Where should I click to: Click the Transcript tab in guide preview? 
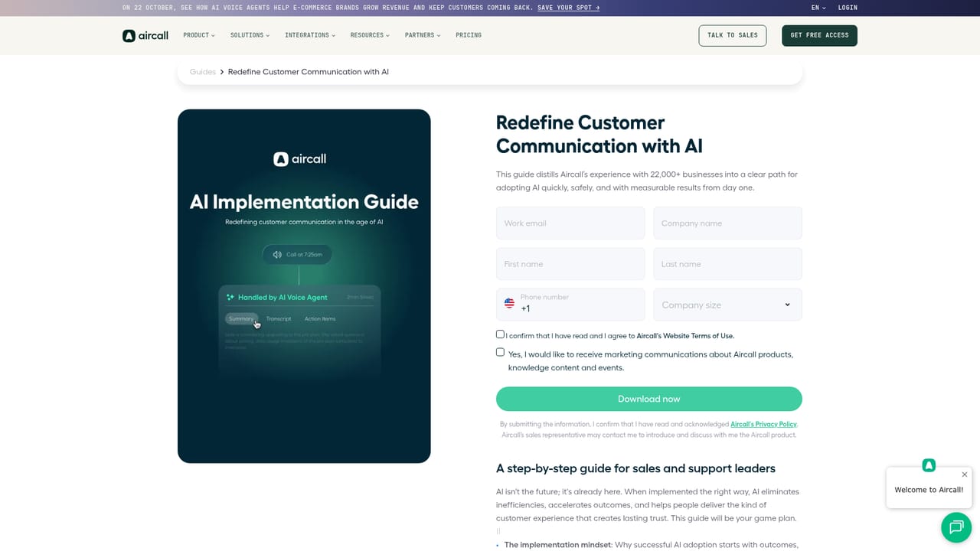(x=279, y=318)
